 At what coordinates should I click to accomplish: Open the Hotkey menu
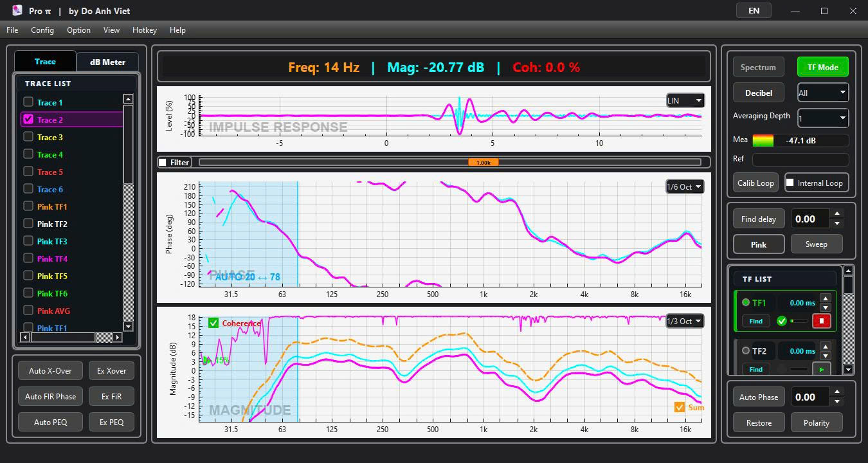tap(145, 30)
